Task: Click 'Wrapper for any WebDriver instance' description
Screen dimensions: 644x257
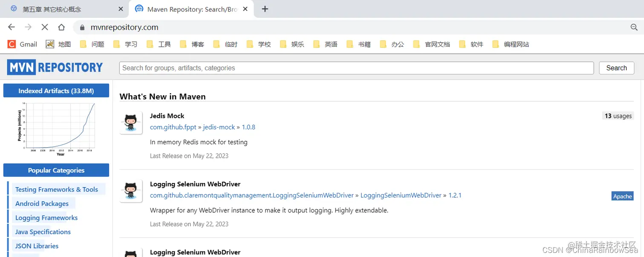Action: click(269, 210)
